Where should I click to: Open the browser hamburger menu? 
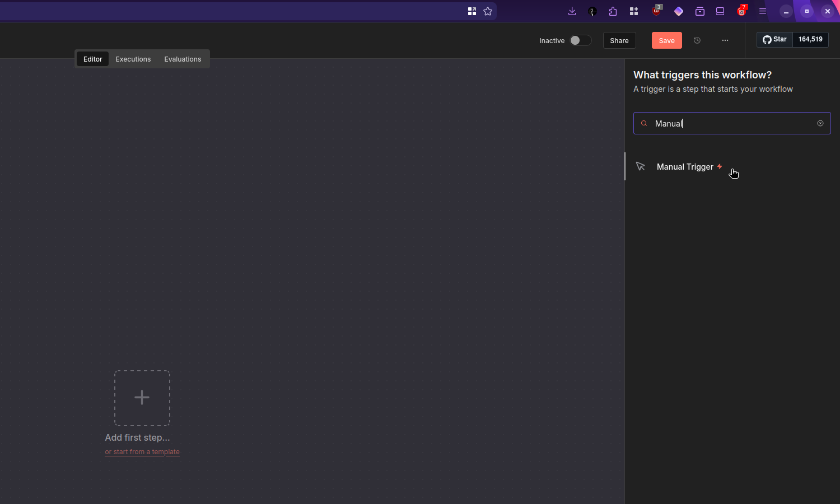(763, 11)
